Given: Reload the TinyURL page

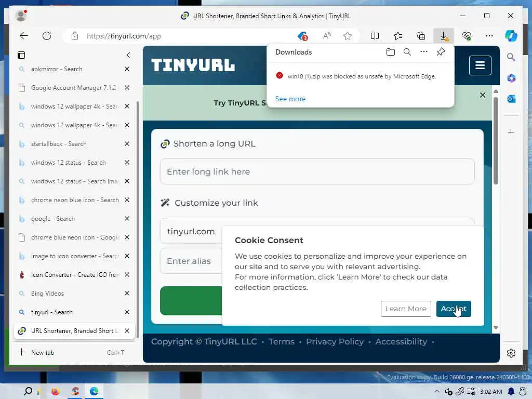Looking at the screenshot, I should [47, 36].
